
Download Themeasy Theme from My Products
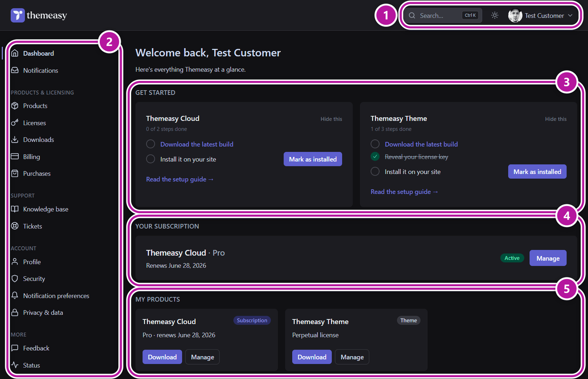312,357
